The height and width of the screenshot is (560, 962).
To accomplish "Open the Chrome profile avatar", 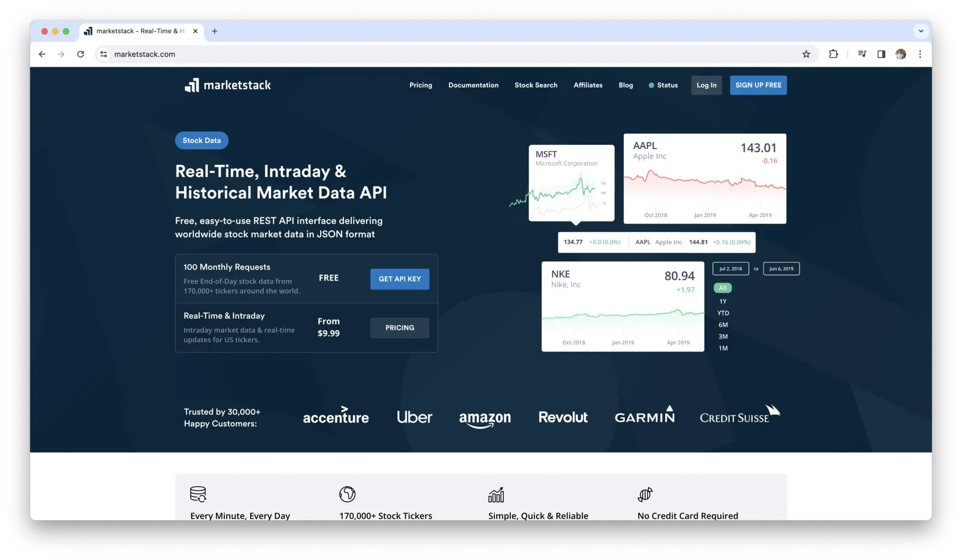I will (x=901, y=54).
